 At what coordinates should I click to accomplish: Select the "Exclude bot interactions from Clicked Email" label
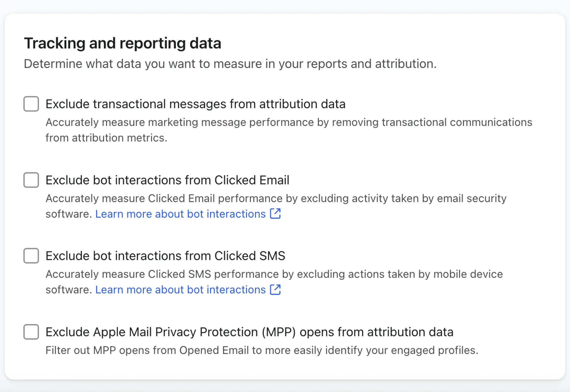click(x=168, y=180)
